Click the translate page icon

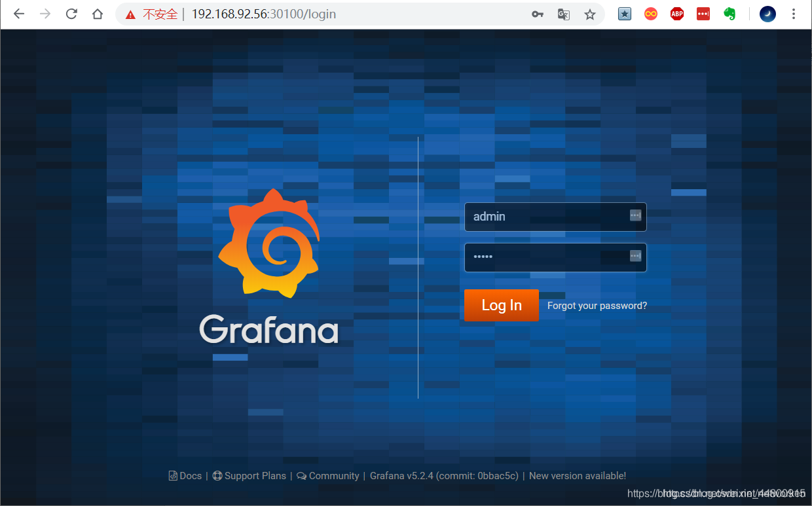[x=564, y=14]
